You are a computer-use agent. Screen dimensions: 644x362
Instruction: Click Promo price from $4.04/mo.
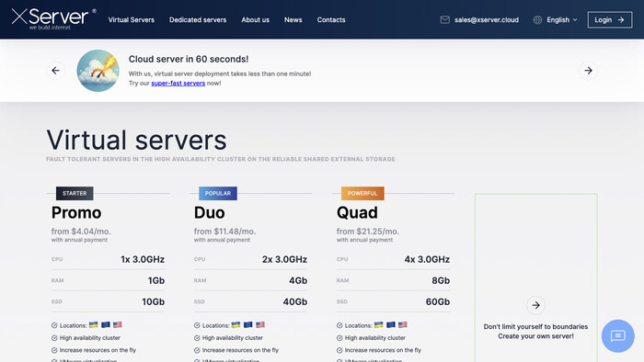pos(81,232)
